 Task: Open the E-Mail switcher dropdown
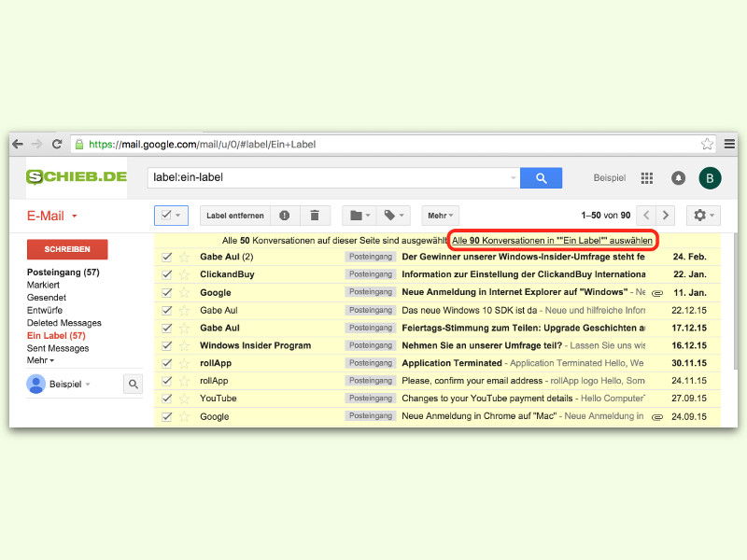click(x=52, y=216)
